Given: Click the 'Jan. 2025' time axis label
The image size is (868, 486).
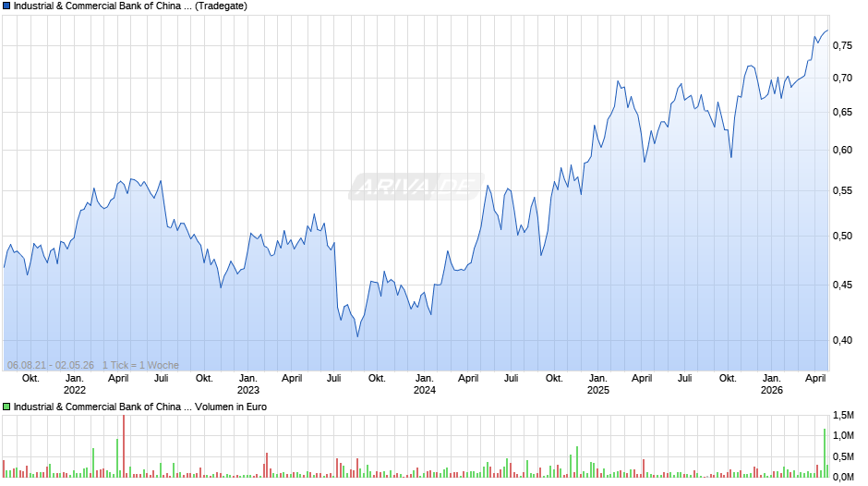Looking at the screenshot, I should pyautogui.click(x=597, y=384).
